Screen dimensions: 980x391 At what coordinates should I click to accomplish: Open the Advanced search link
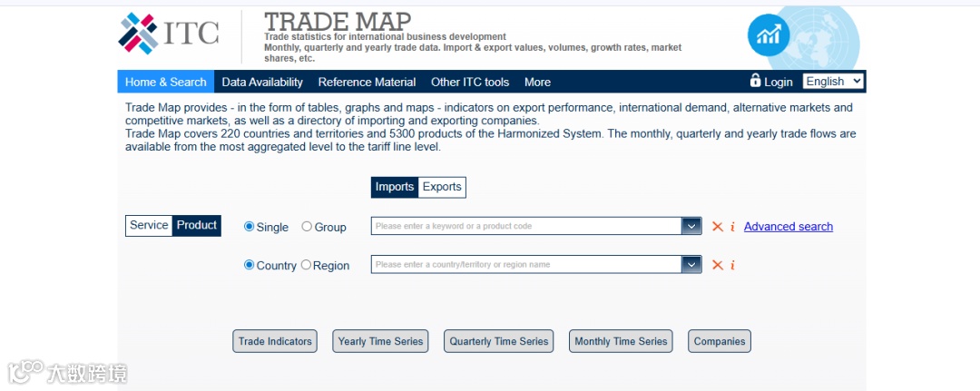[x=789, y=227]
